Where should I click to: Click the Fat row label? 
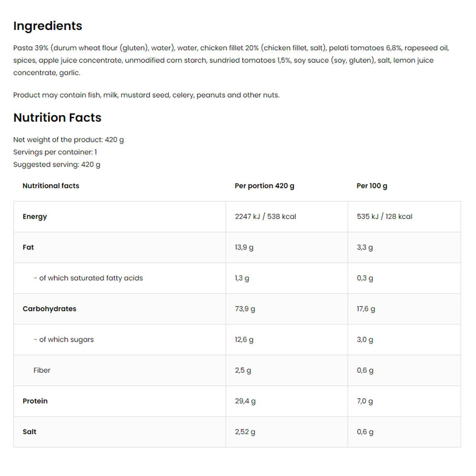click(29, 248)
